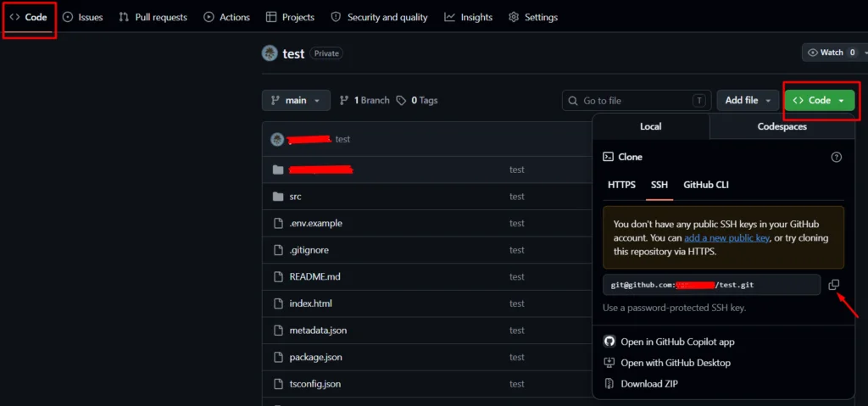The image size is (868, 406).
Task: Click the commit message in the src row
Action: (x=517, y=197)
